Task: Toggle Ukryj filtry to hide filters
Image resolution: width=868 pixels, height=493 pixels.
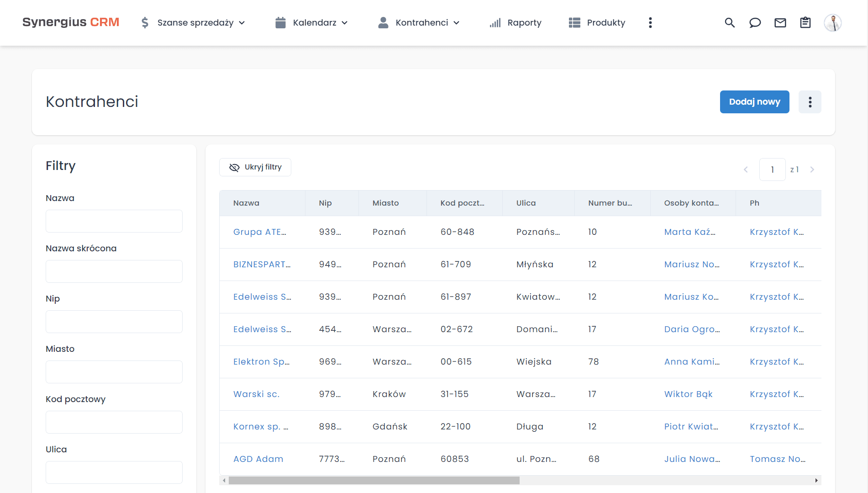Action: click(x=255, y=167)
